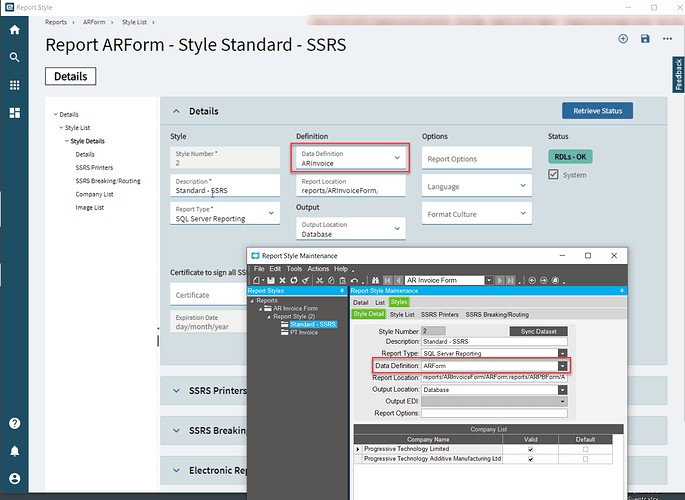Image resolution: width=685 pixels, height=500 pixels.
Task: Toggle Valid for Progressive Technology Limited
Action: [530, 449]
